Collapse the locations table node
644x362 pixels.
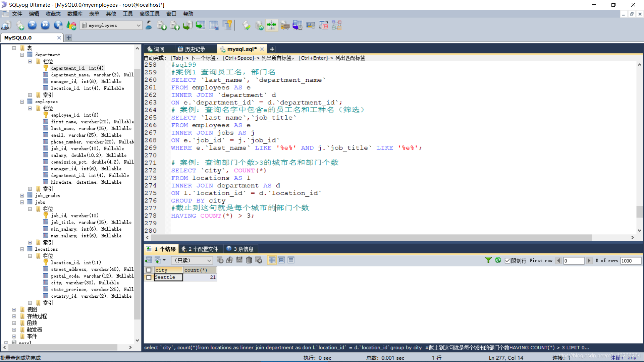(x=22, y=249)
